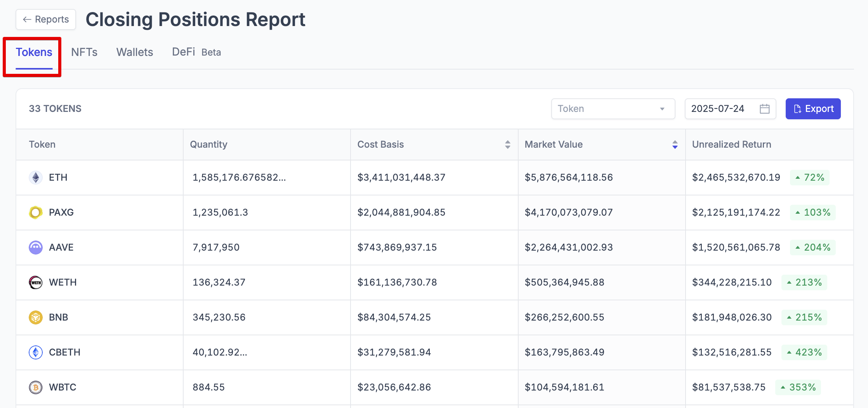Click the CBETH token icon
The width and height of the screenshot is (868, 408).
tap(36, 352)
